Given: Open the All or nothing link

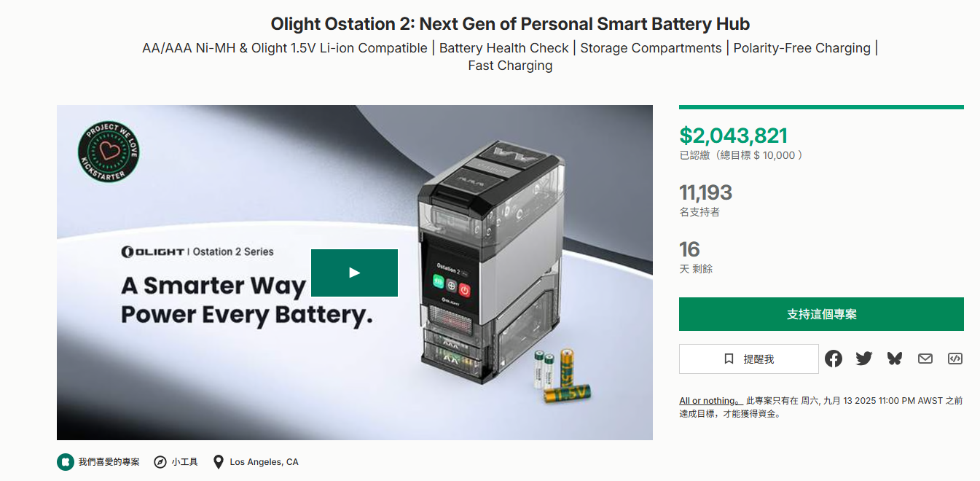Looking at the screenshot, I should point(709,401).
